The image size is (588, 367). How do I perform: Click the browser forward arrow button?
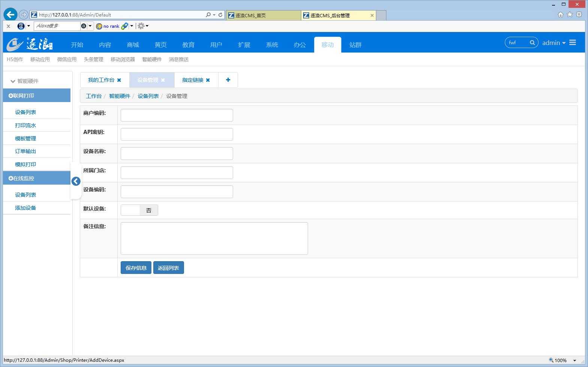click(x=24, y=15)
